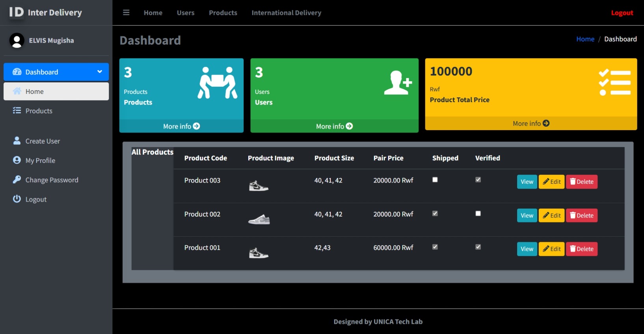Select Products in the sidebar menu
Viewport: 644px width, 334px height.
pos(56,111)
